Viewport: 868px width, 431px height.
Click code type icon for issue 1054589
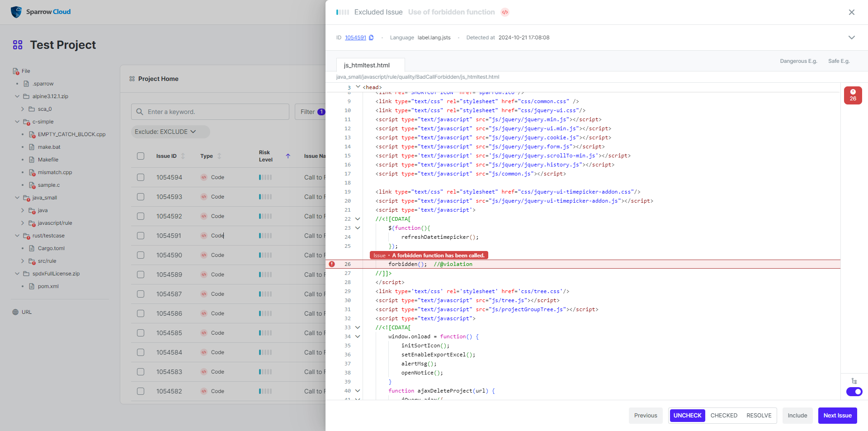[204, 275]
